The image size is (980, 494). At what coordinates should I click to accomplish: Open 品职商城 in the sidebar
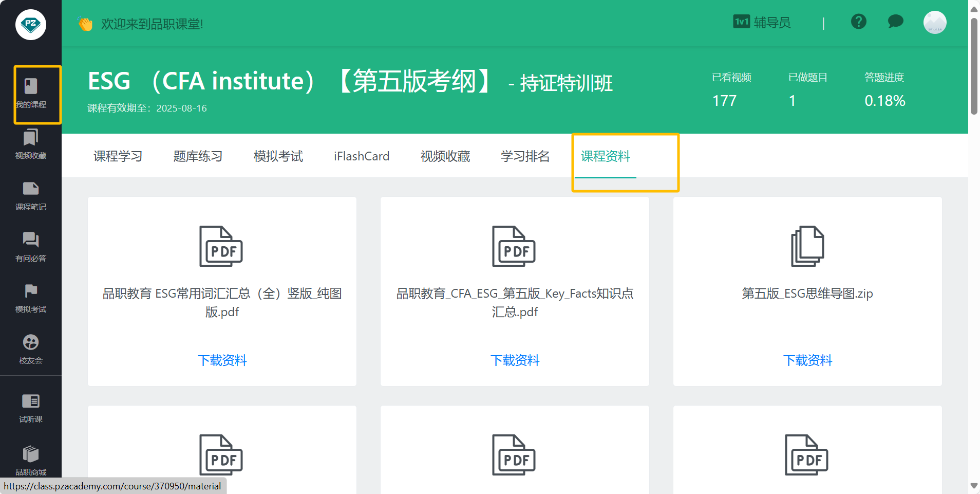click(31, 461)
